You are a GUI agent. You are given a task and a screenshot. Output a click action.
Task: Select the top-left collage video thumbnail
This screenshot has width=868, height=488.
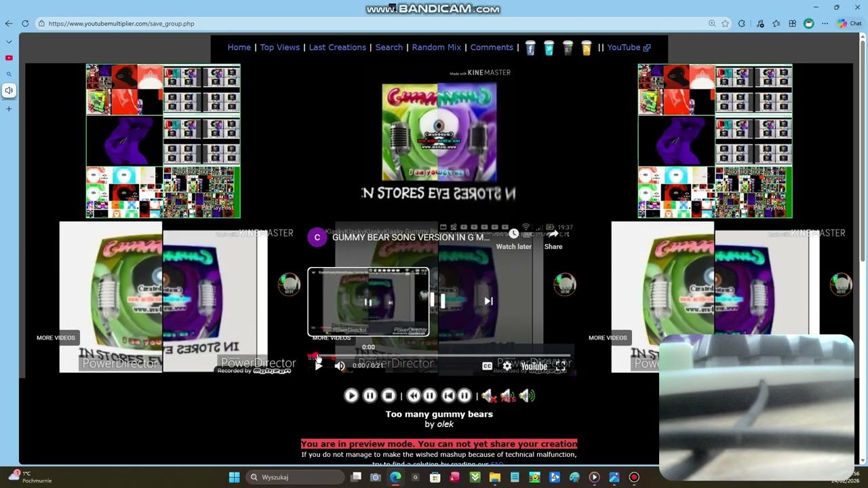click(163, 141)
